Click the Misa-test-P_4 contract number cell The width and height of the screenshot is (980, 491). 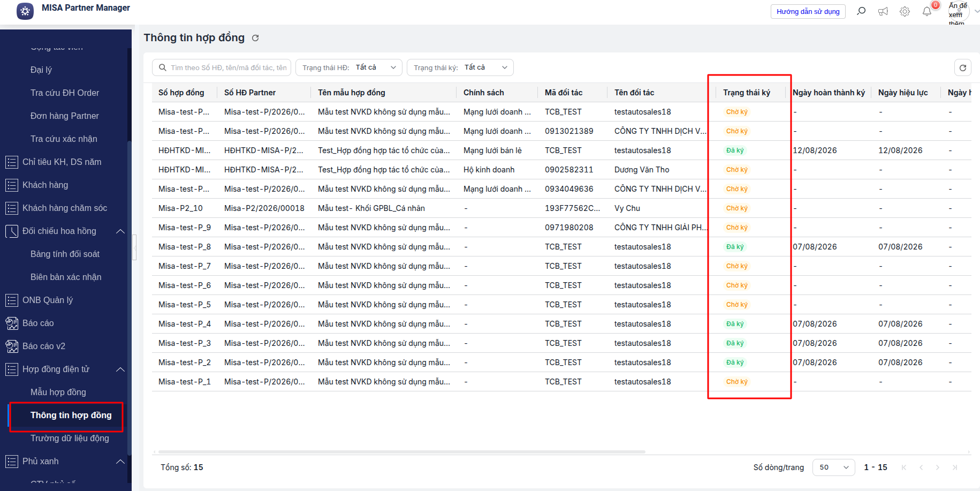[185, 324]
